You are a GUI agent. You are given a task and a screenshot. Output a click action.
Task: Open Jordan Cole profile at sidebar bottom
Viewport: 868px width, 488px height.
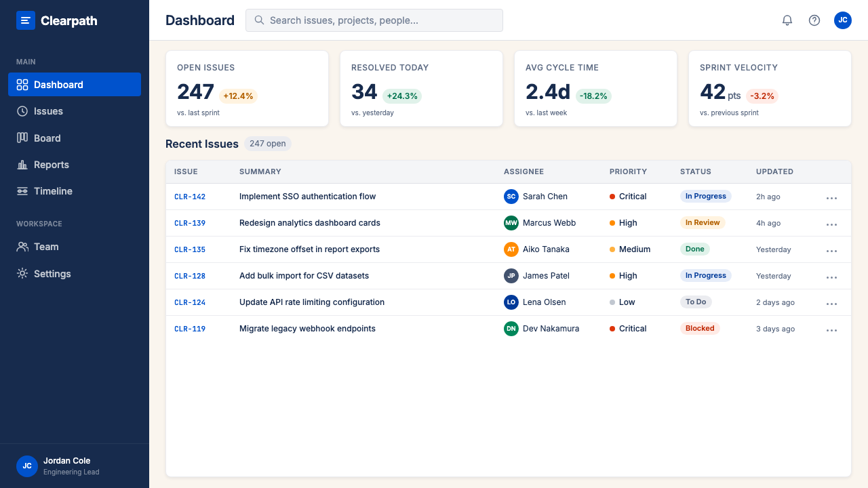point(75,466)
